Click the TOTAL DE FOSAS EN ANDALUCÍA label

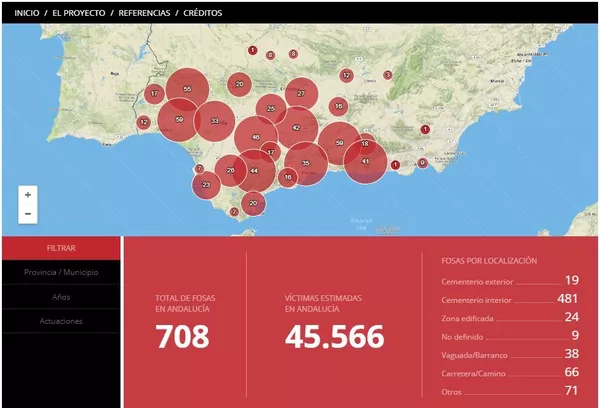pyautogui.click(x=185, y=304)
